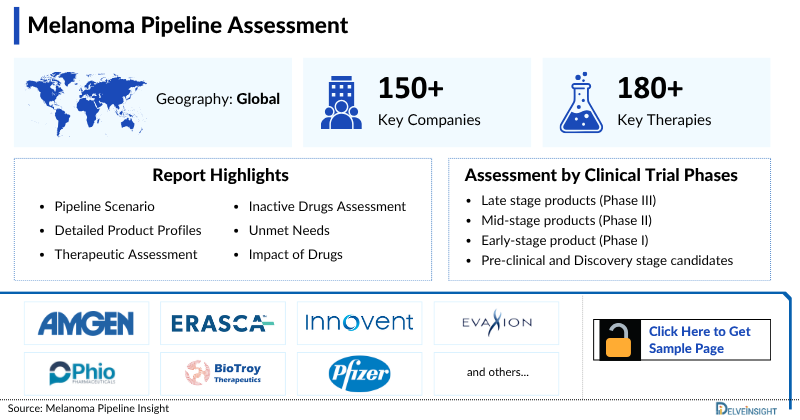Screen dimensions: 800x420
Task: Click the Key Companies building icon
Action: tap(341, 103)
